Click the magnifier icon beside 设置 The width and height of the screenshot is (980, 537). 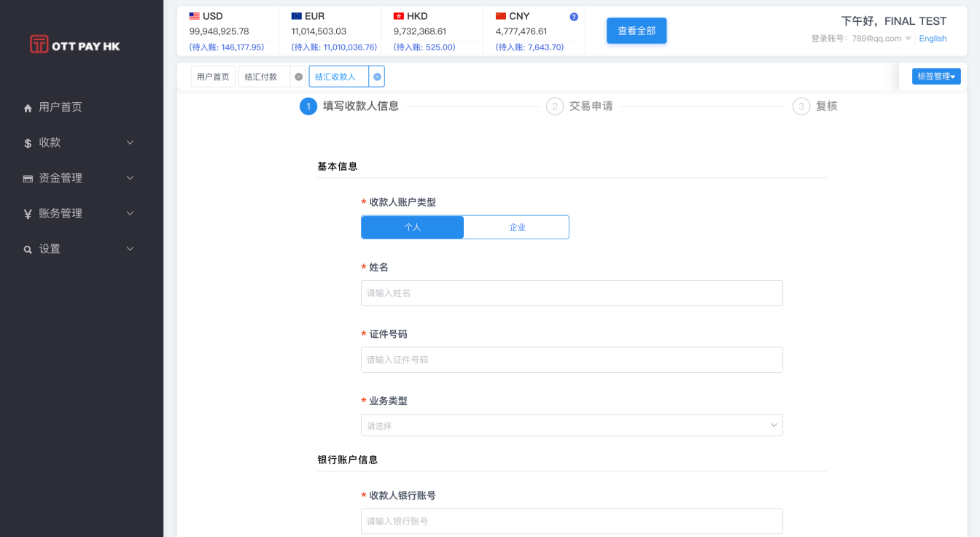point(28,250)
